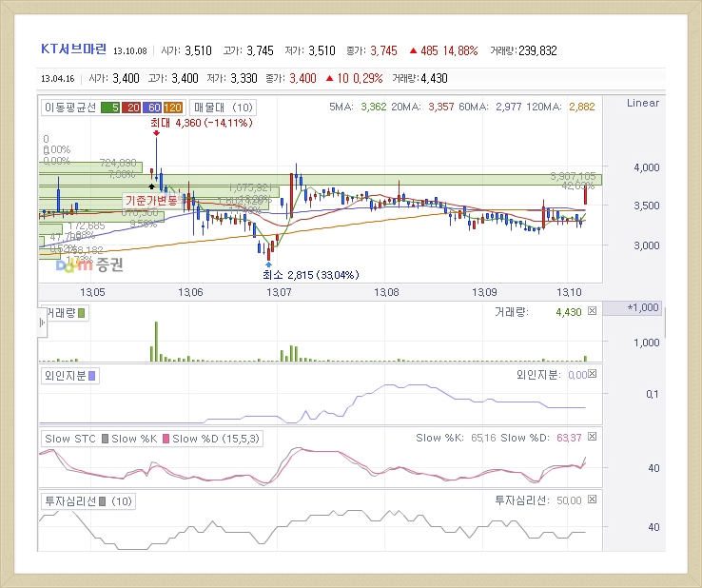Image resolution: width=702 pixels, height=588 pixels.
Task: Click the purple 외인지분 legend swatch
Action: click(91, 376)
